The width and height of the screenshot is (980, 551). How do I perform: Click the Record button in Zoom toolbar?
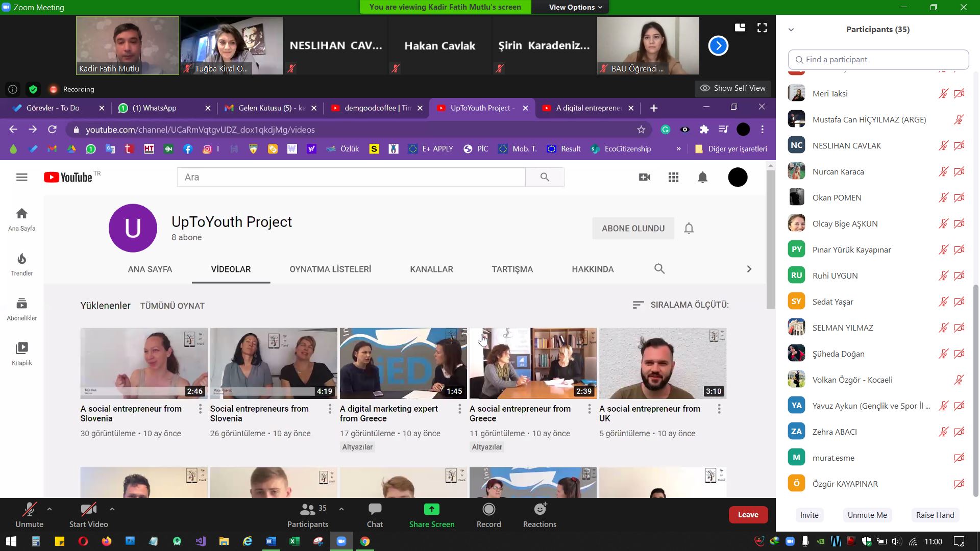tap(488, 515)
